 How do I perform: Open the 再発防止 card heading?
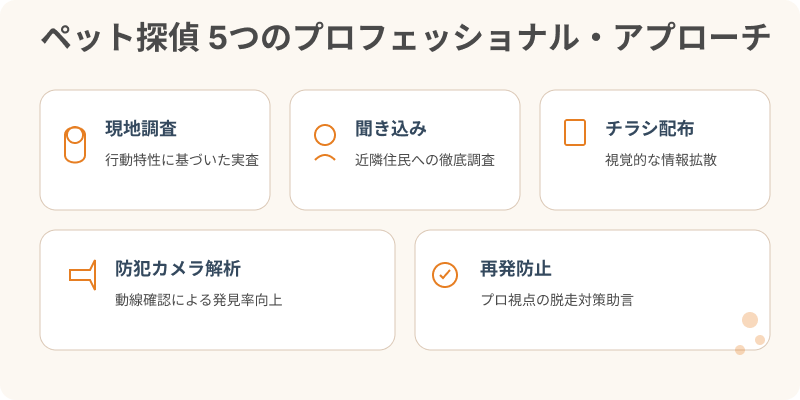point(516,269)
